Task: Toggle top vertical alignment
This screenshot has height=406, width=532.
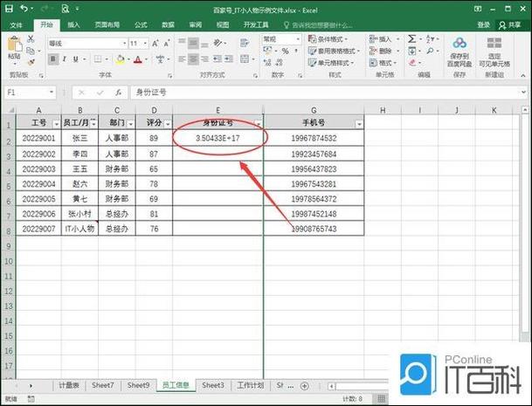Action: pyautogui.click(x=182, y=41)
